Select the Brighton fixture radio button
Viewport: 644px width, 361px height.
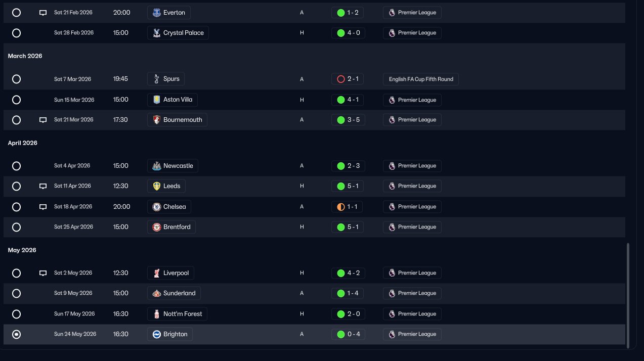coord(16,334)
